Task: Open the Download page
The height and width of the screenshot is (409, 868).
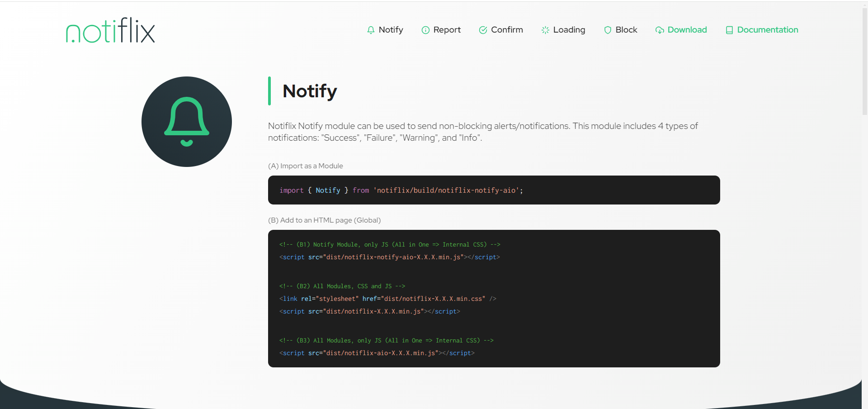Action: (x=687, y=30)
